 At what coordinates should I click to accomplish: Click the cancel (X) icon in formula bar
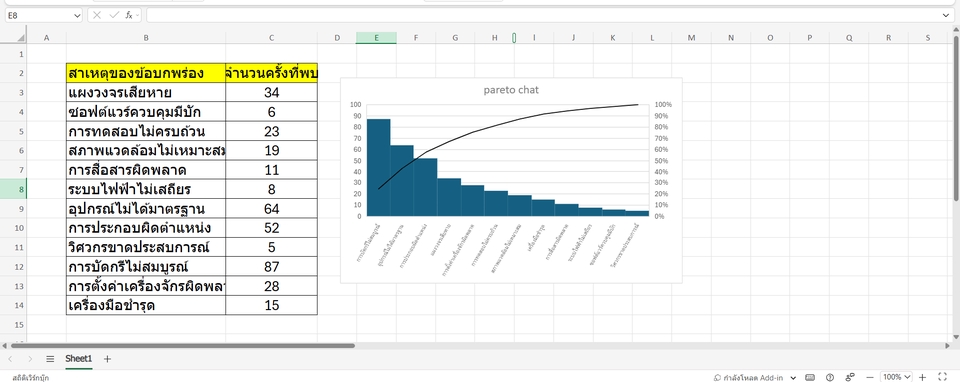(x=97, y=15)
